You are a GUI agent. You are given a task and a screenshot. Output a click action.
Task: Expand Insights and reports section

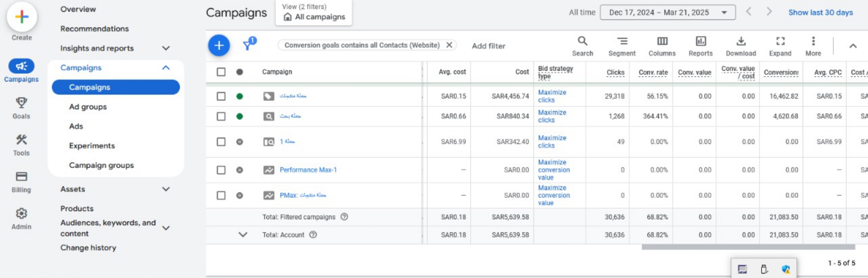(166, 48)
